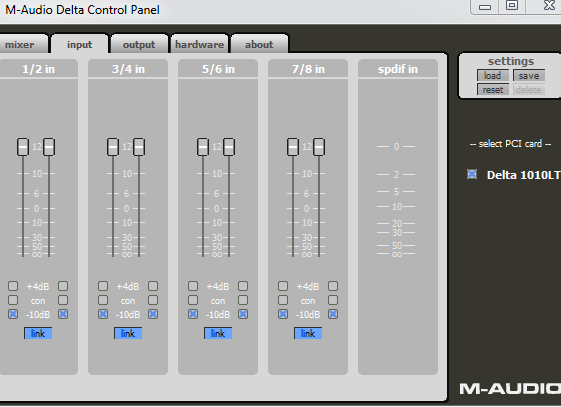Click left fader handle of 1/2 in

tap(23, 147)
